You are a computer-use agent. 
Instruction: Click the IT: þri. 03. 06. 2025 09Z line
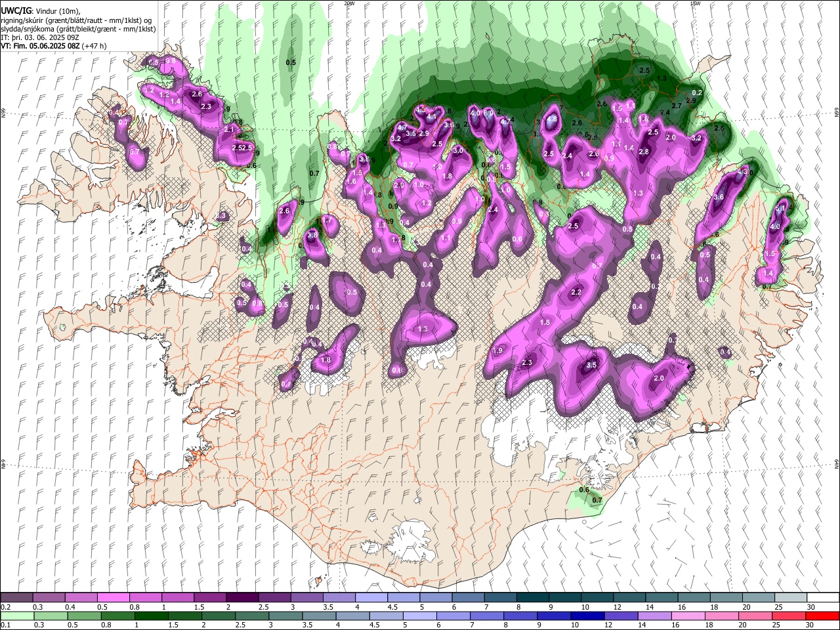pos(39,37)
